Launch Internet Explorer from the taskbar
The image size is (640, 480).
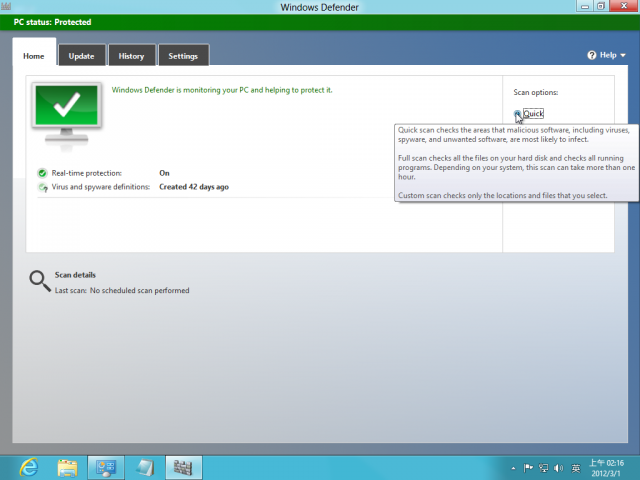tap(29, 468)
